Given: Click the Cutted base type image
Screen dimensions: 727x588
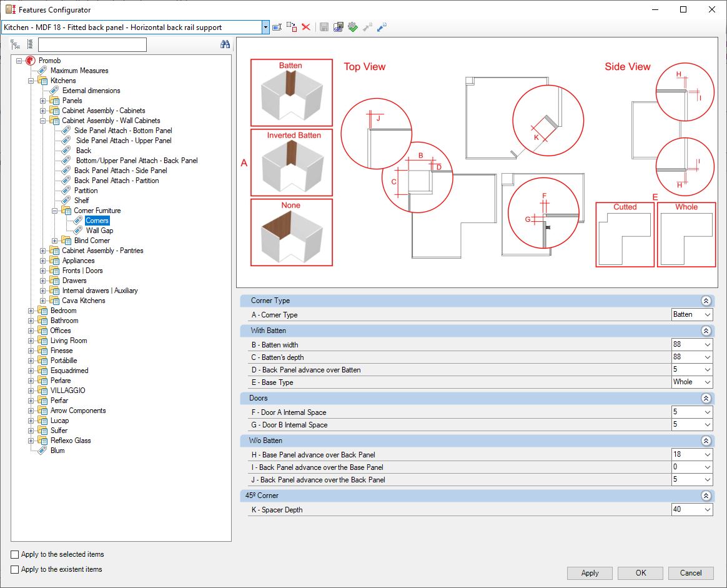Looking at the screenshot, I should tap(625, 235).
